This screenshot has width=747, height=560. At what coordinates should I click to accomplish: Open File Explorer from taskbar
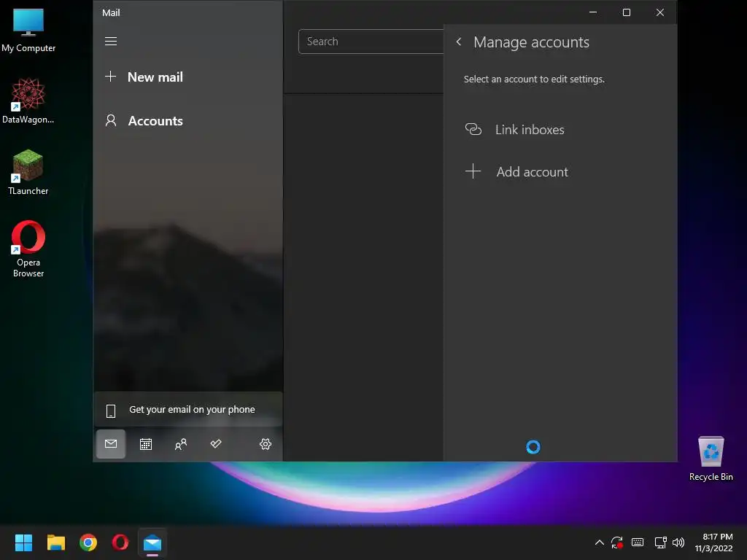point(55,542)
